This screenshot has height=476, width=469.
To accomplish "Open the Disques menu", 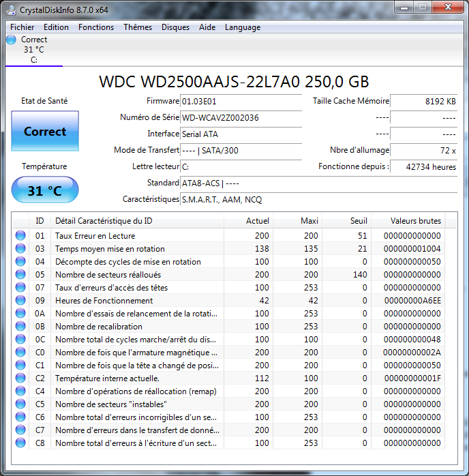I will [x=175, y=27].
